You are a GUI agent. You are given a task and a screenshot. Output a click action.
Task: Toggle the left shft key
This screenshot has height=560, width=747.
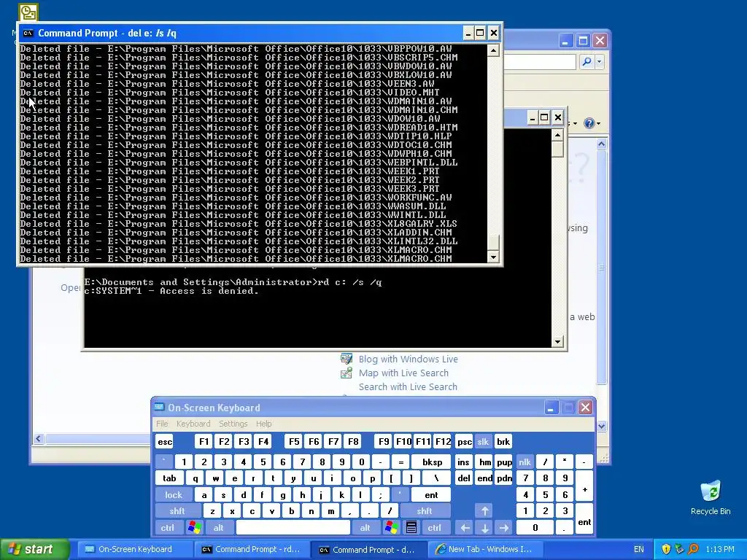point(177,511)
